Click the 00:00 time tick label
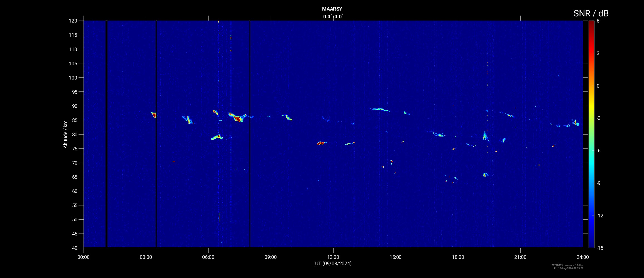The width and height of the screenshot is (644, 278). (x=84, y=257)
